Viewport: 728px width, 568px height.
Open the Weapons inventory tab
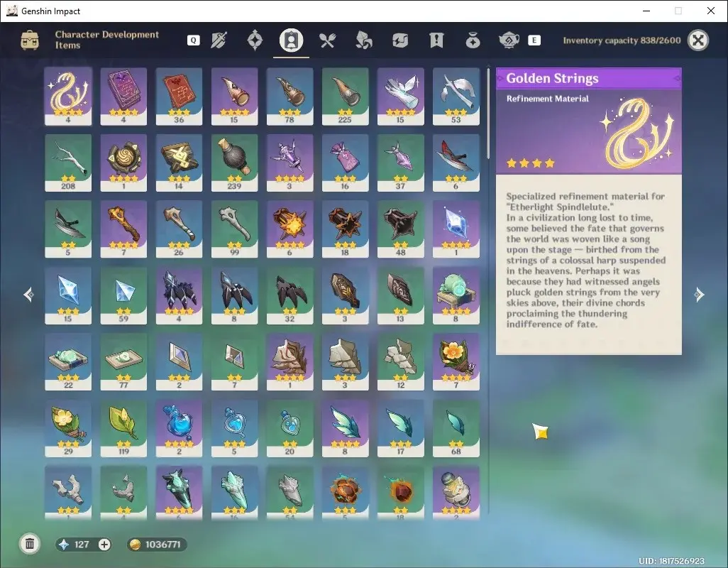(219, 40)
